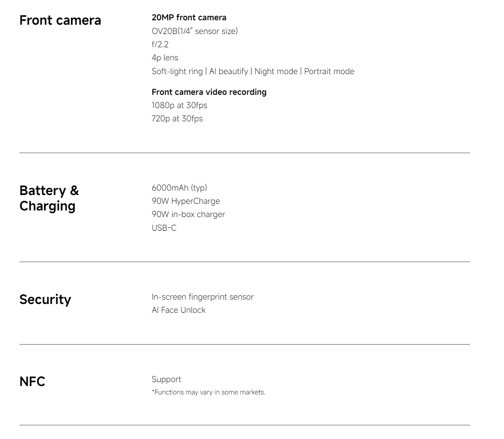Click the Soft-light ring feature text

pos(177,71)
